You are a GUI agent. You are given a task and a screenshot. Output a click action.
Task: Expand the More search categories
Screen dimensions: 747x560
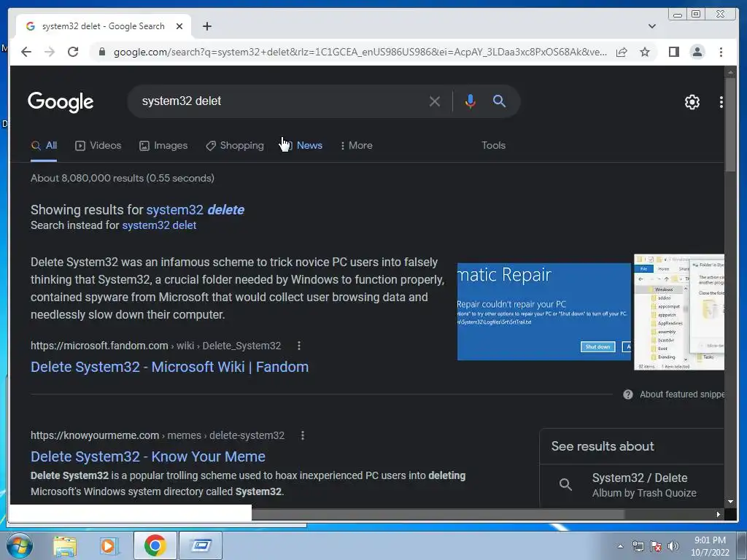(356, 145)
